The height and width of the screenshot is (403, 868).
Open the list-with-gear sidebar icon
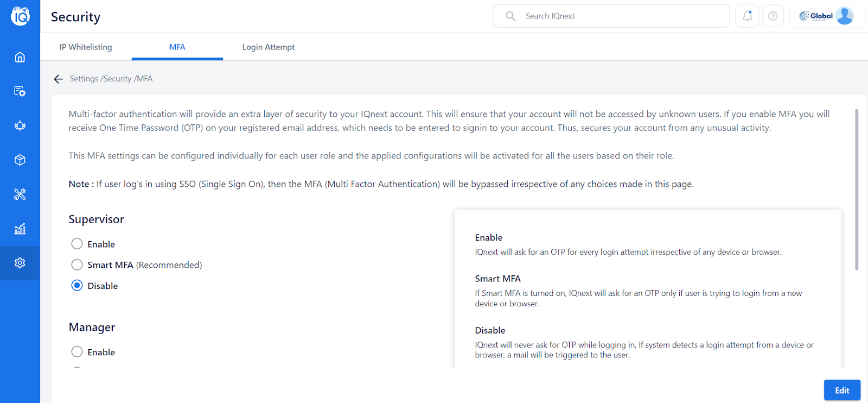(x=20, y=91)
